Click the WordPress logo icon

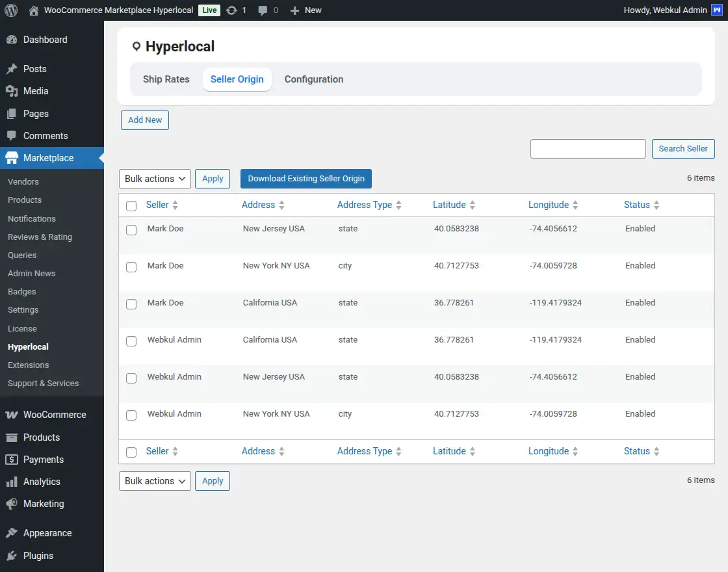pyautogui.click(x=11, y=10)
